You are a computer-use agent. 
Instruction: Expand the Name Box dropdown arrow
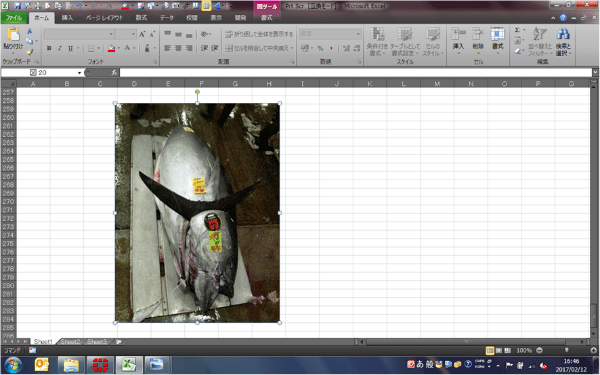click(x=79, y=73)
